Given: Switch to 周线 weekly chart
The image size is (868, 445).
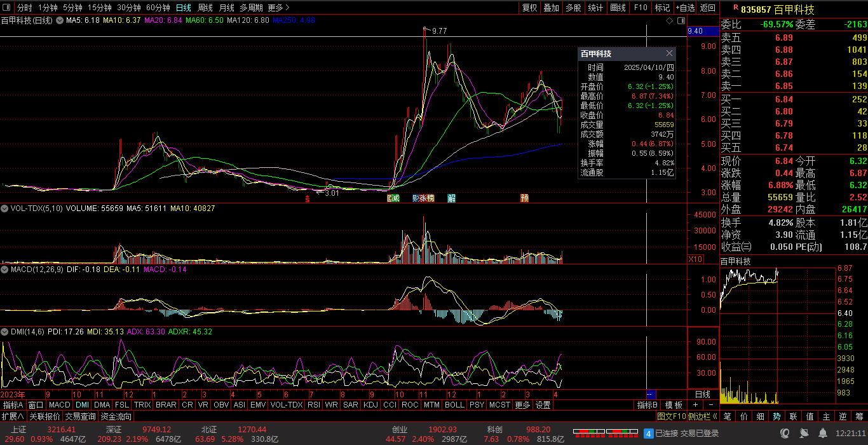Looking at the screenshot, I should point(205,8).
